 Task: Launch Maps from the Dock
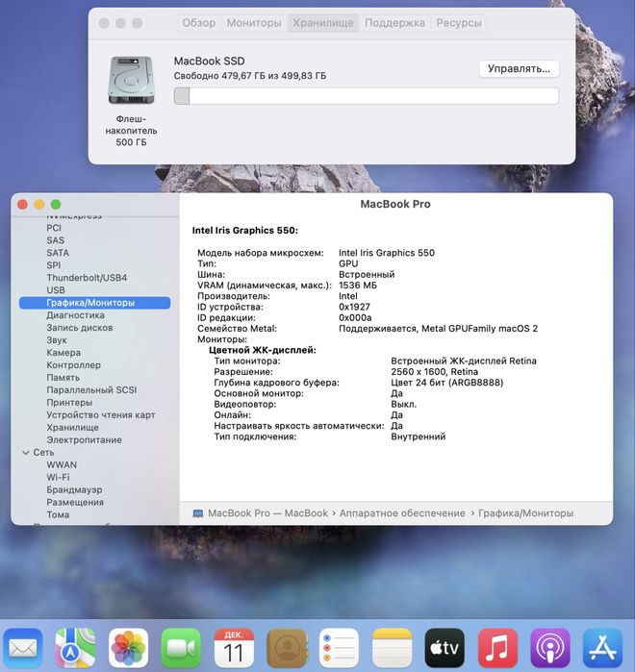(x=75, y=648)
